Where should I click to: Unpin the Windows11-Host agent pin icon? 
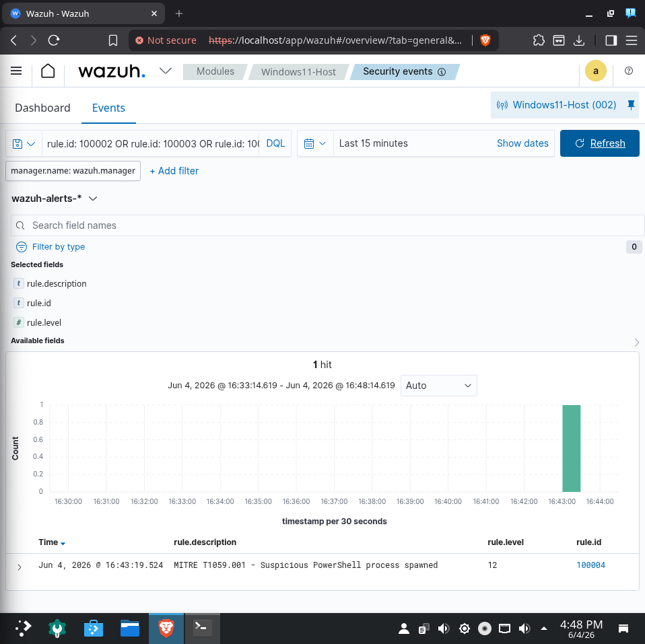(x=631, y=105)
